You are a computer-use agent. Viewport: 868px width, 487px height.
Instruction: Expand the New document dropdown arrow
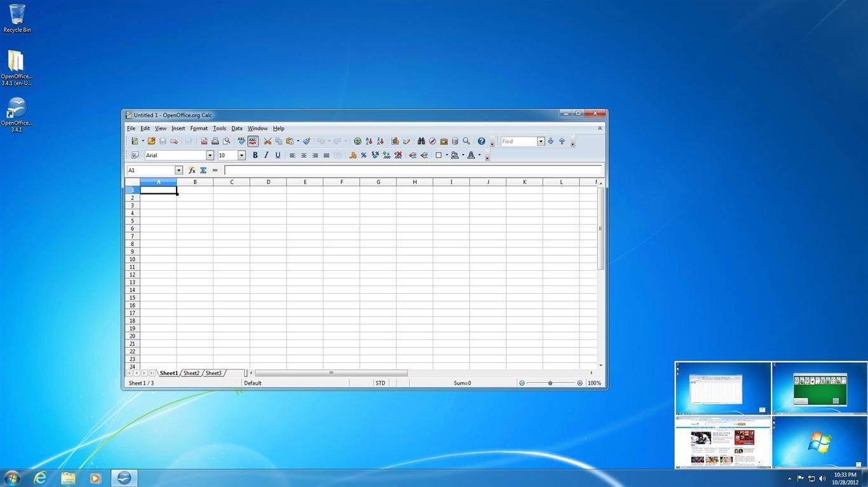[143, 141]
